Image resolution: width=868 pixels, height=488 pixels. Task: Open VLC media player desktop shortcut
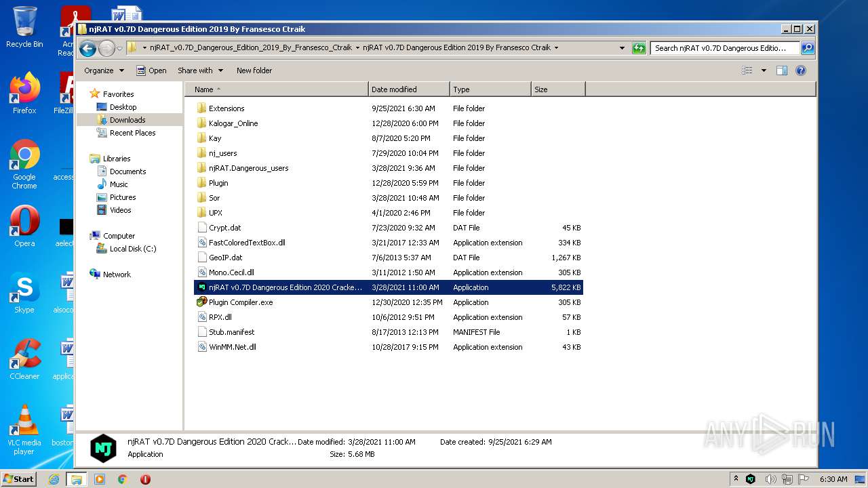(x=24, y=430)
